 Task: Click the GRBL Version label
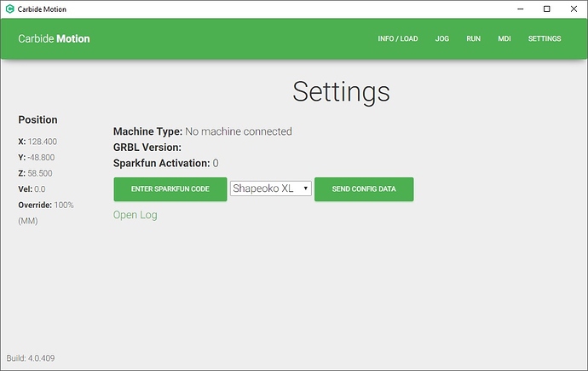click(147, 147)
